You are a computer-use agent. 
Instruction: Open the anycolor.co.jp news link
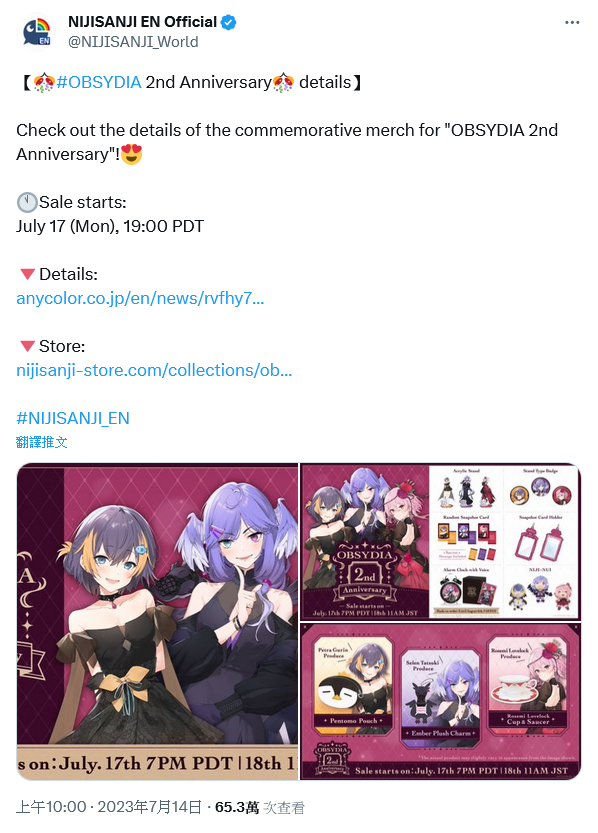[x=140, y=299]
